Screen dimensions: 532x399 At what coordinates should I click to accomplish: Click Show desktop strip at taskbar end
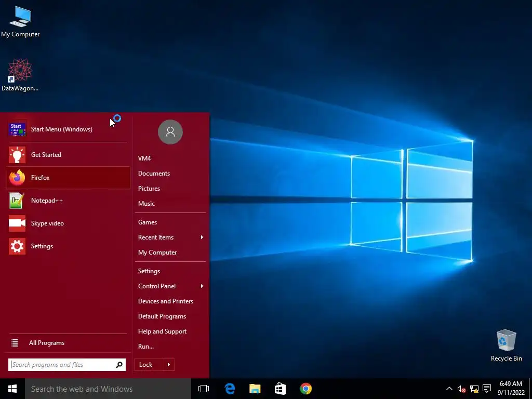tap(530, 389)
